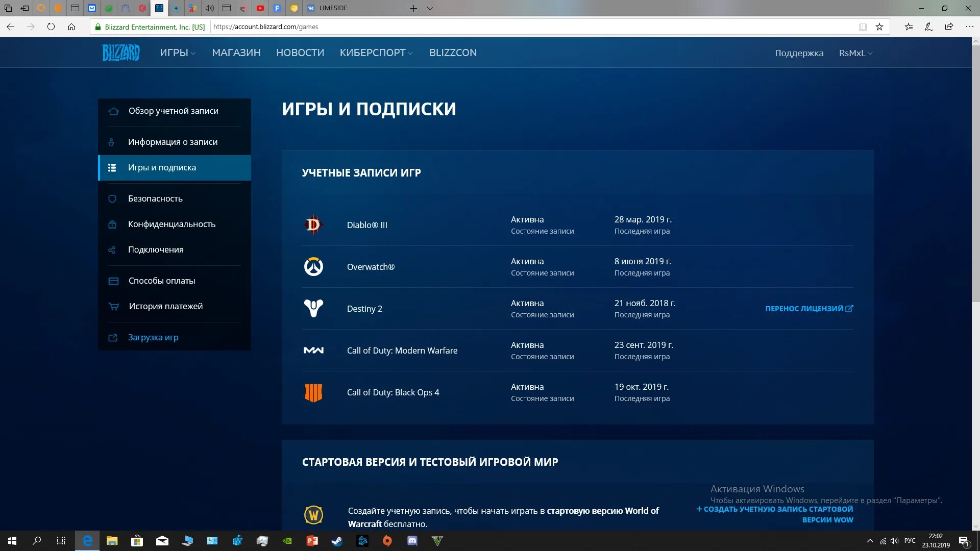
Task: Expand the КИБЕРСПОРТ dropdown menu
Action: (376, 53)
